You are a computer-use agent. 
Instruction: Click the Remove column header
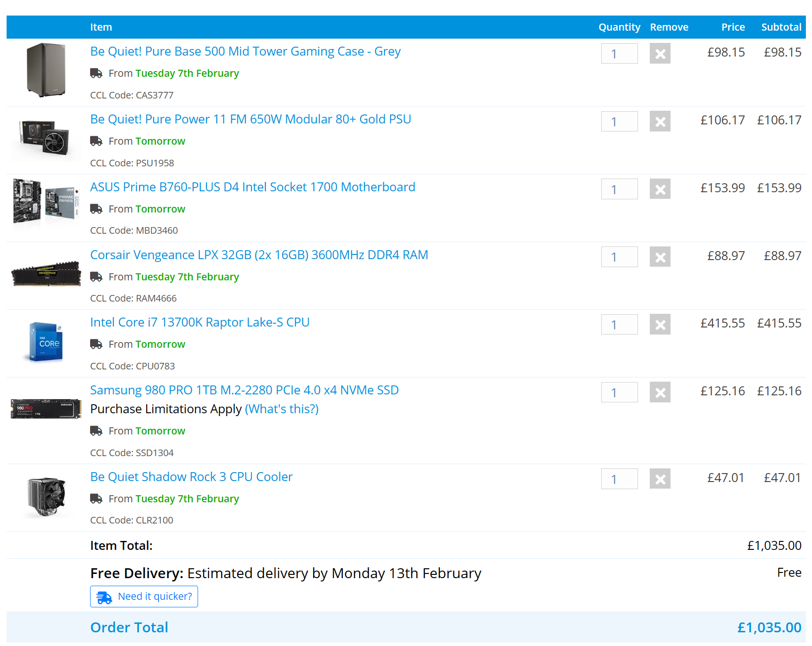(669, 27)
